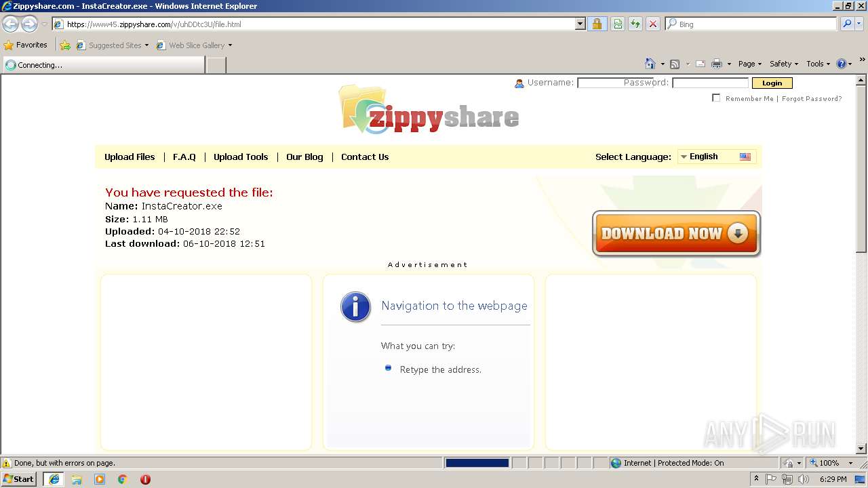Open Windows Explorer folder in taskbar
Viewport: 868px width, 488px height.
[77, 479]
